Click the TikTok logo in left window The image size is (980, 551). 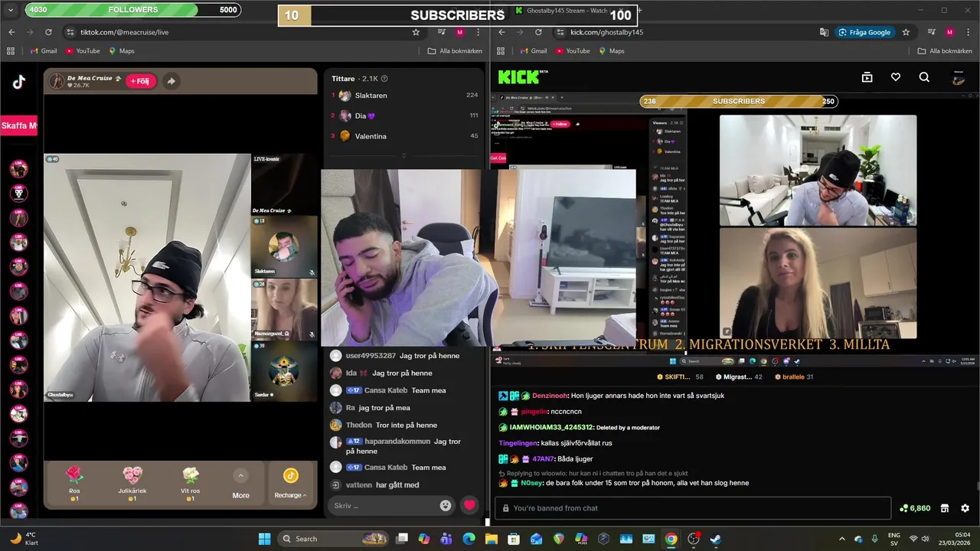click(18, 83)
